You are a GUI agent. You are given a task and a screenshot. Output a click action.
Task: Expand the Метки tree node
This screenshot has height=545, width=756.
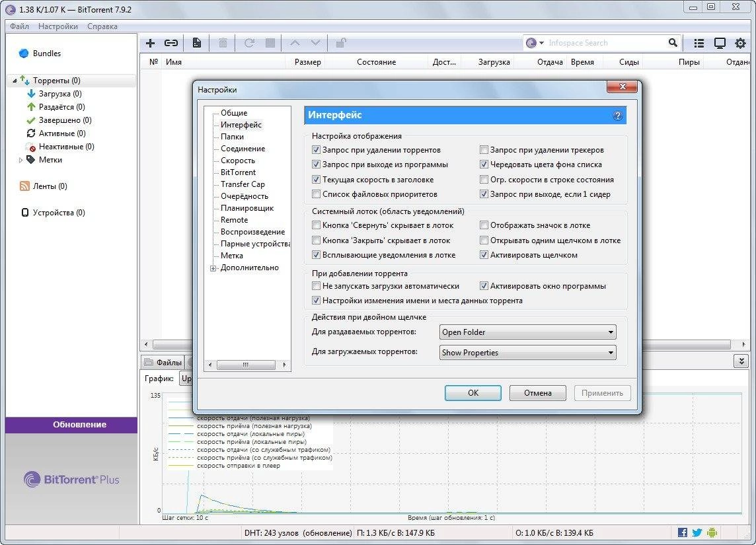coord(20,160)
